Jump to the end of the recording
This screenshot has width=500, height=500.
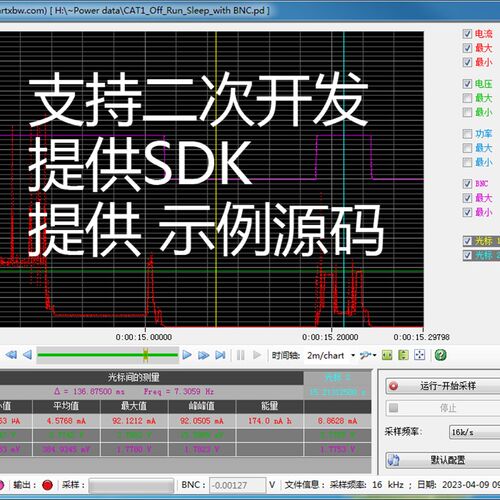coord(220,355)
